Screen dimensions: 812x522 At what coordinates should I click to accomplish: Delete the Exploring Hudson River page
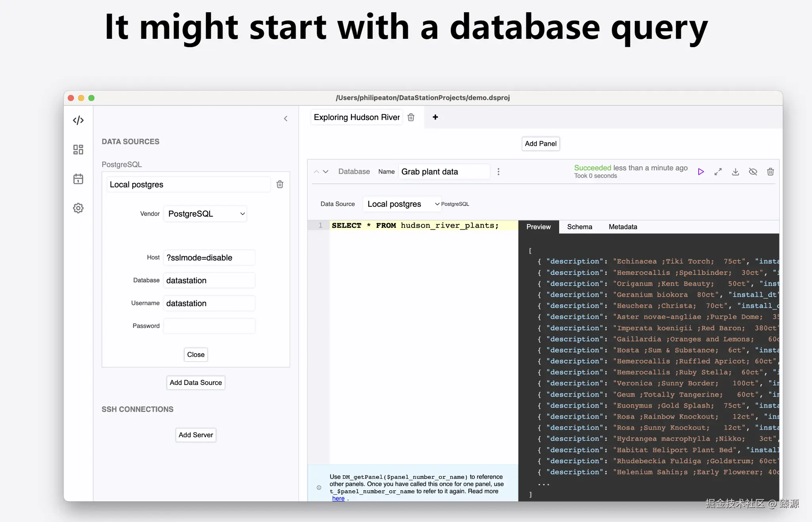411,117
